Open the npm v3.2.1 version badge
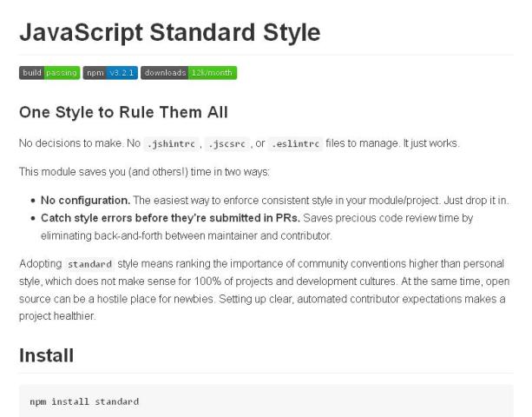This screenshot has width=532, height=417. tap(109, 73)
